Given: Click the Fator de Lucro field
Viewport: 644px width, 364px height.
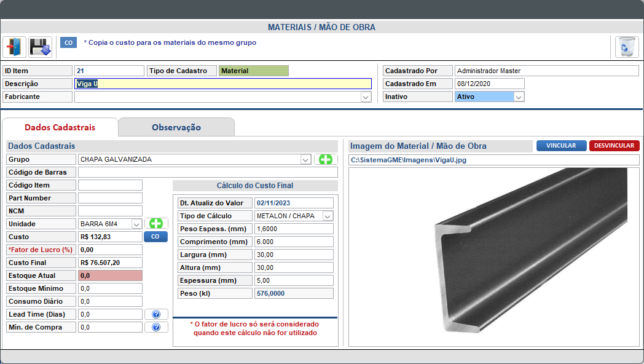Looking at the screenshot, I should pos(110,250).
